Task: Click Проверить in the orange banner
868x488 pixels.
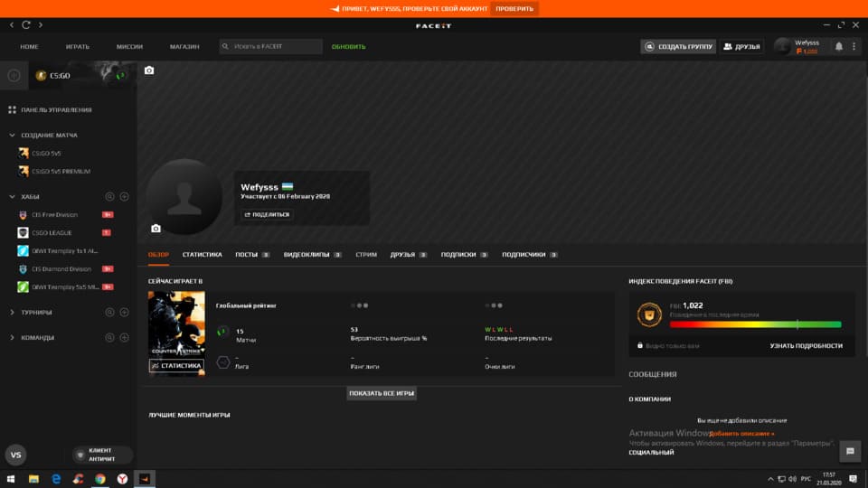Action: pos(514,9)
